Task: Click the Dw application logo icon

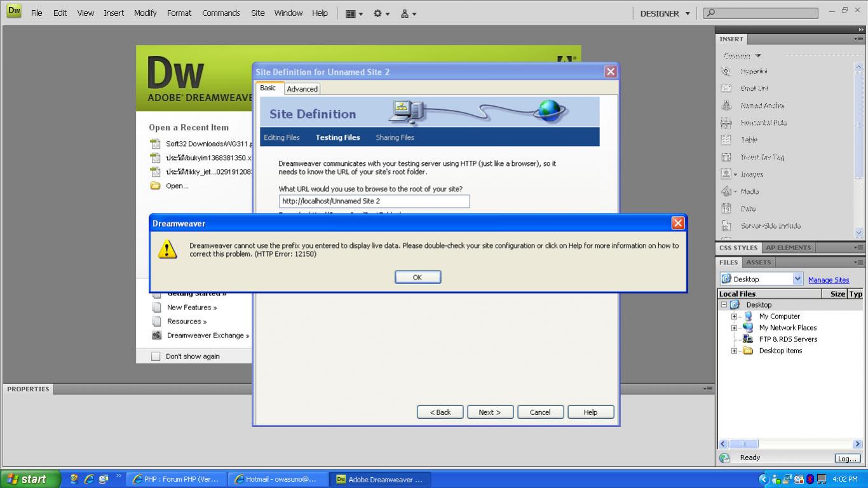Action: point(14,11)
